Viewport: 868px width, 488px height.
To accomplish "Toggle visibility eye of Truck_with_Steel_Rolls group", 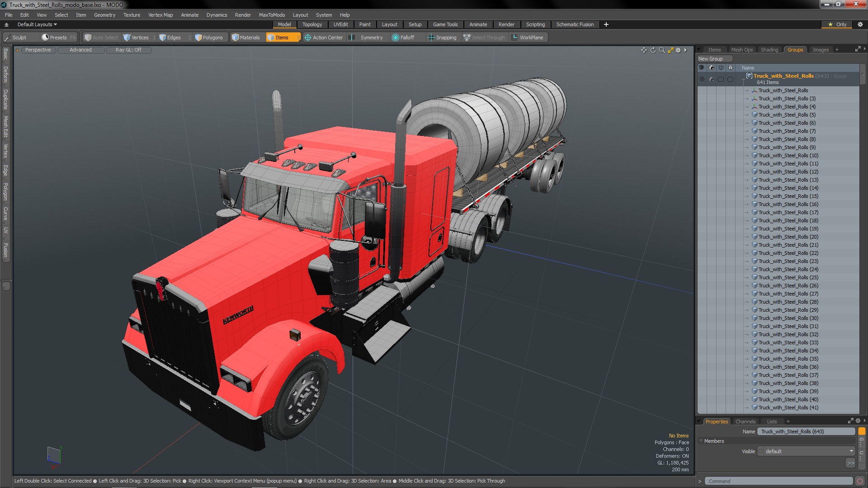I will pyautogui.click(x=702, y=79).
